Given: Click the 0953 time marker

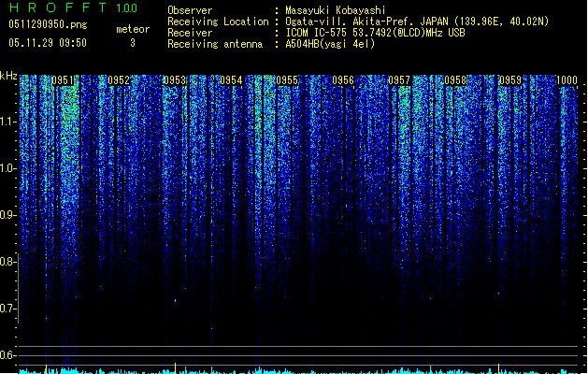Looking at the screenshot, I should (175, 80).
